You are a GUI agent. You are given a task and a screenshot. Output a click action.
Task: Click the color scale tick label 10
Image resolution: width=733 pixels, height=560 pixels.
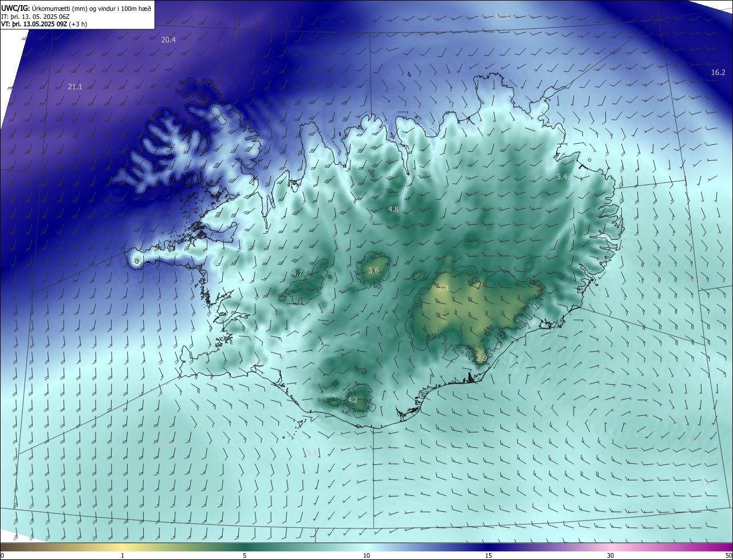click(366, 556)
